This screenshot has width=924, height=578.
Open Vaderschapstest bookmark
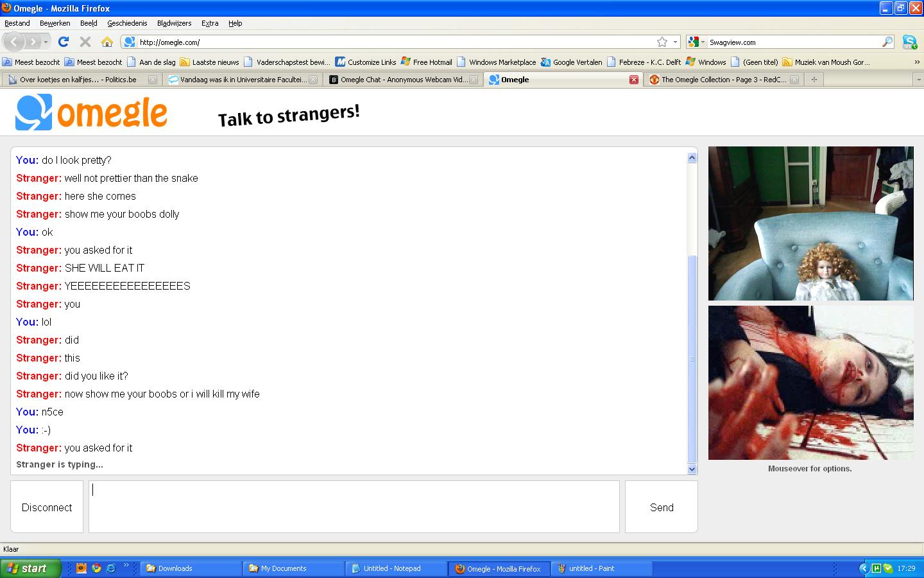click(x=287, y=62)
